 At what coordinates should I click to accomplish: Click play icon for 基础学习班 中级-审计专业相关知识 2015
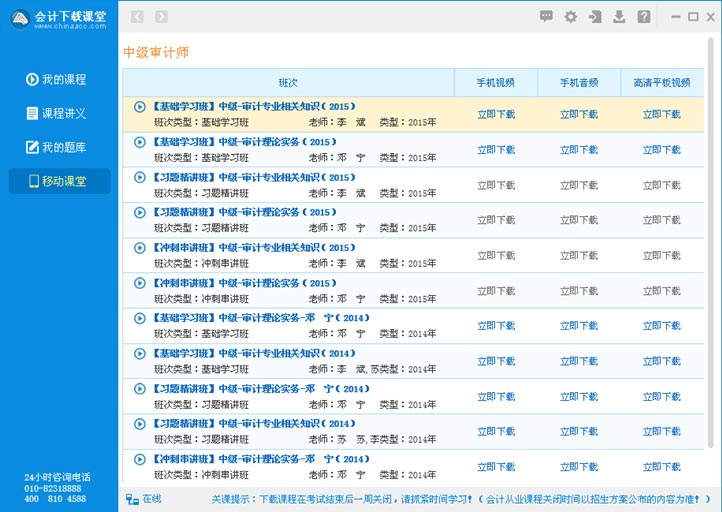click(x=140, y=106)
